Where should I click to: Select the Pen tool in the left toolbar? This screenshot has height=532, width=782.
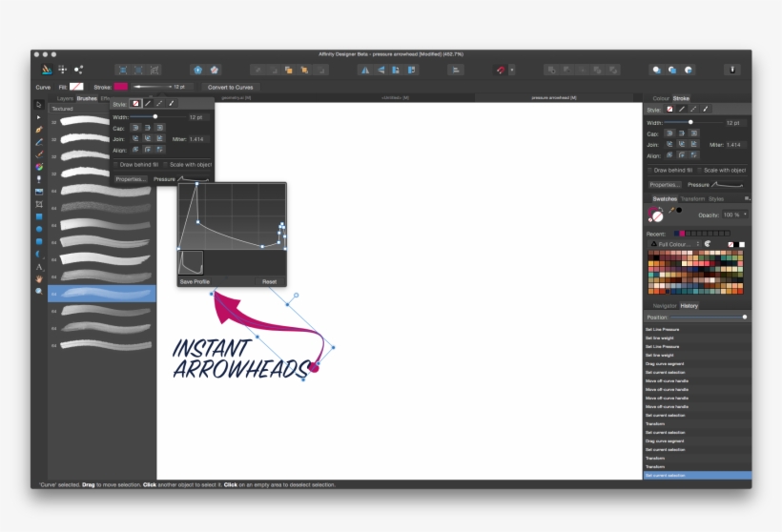tap(39, 129)
